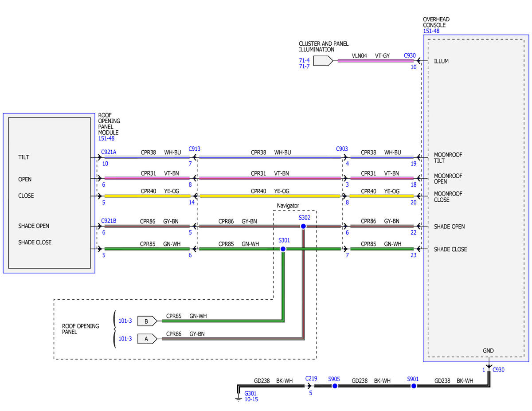Click the ILLUM pin label
Viewport: 532px width, 411px height.
pos(441,61)
